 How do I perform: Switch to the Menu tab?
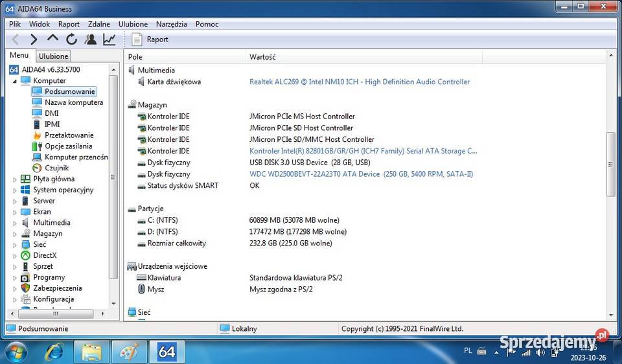(19, 55)
